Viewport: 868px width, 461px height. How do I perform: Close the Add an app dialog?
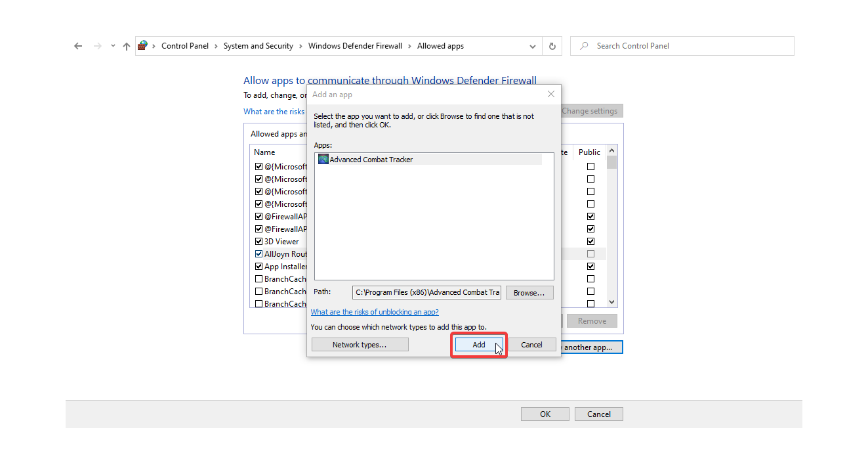pos(551,95)
